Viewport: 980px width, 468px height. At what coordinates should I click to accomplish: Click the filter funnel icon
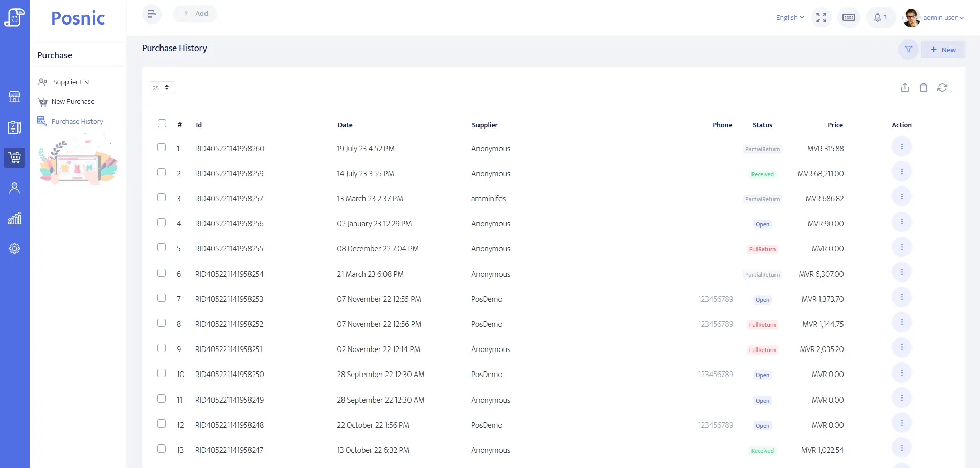(x=908, y=50)
